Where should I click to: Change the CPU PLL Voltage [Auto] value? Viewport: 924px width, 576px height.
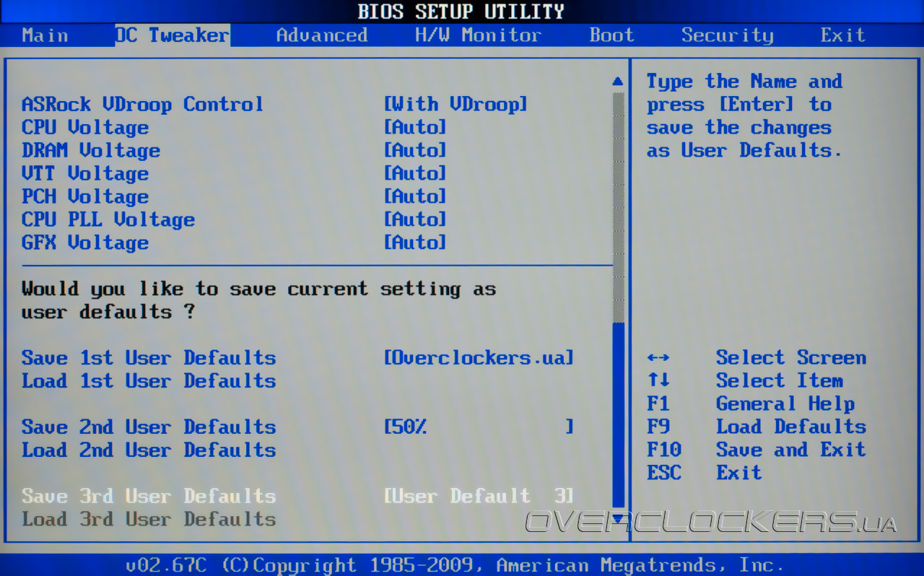coord(415,219)
